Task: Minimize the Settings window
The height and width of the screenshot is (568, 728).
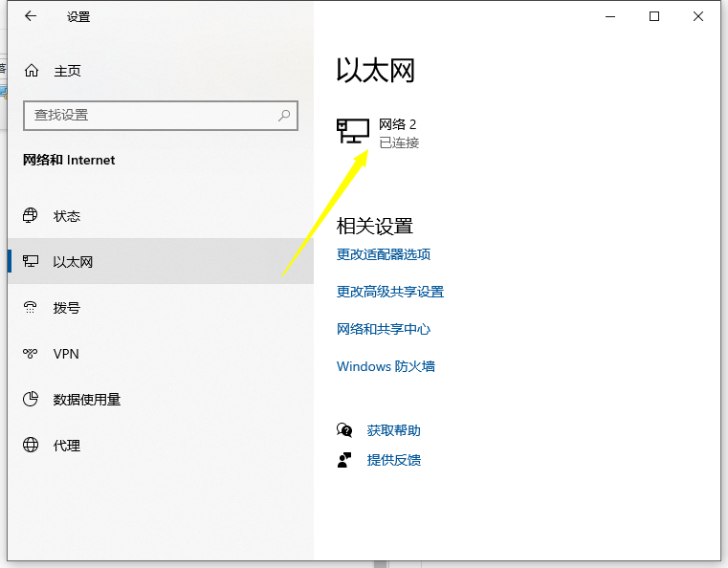Action: point(610,16)
